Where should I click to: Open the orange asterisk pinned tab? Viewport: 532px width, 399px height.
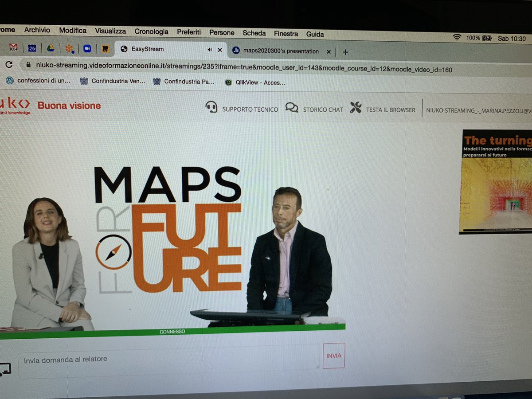point(69,48)
